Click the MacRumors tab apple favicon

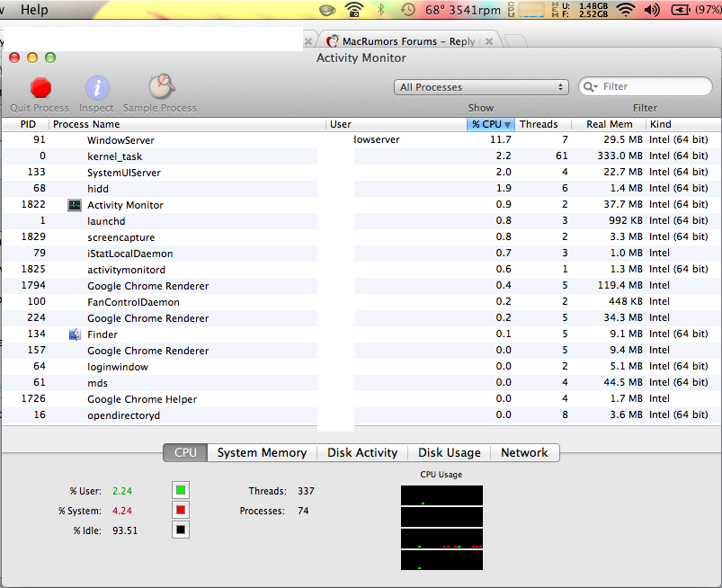(x=333, y=41)
